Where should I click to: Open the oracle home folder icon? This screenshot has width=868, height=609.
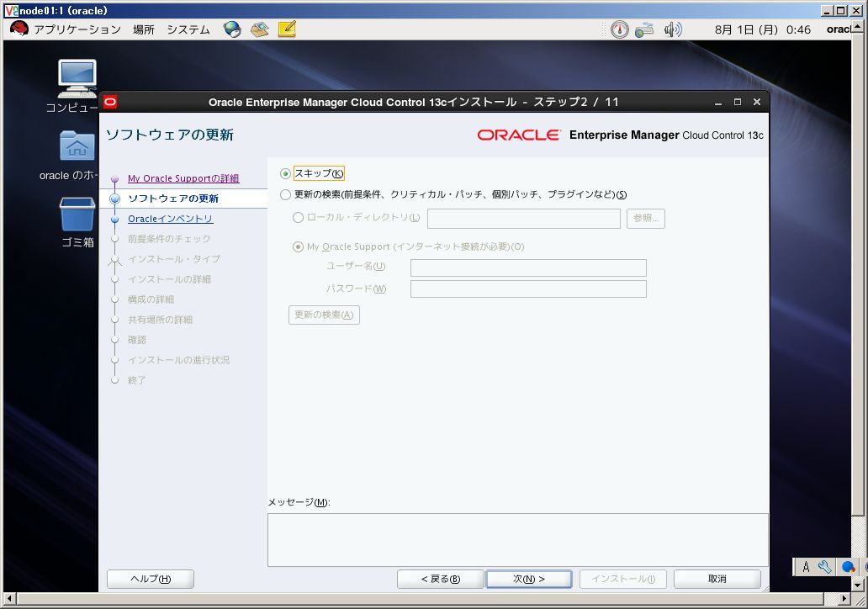pyautogui.click(x=77, y=146)
